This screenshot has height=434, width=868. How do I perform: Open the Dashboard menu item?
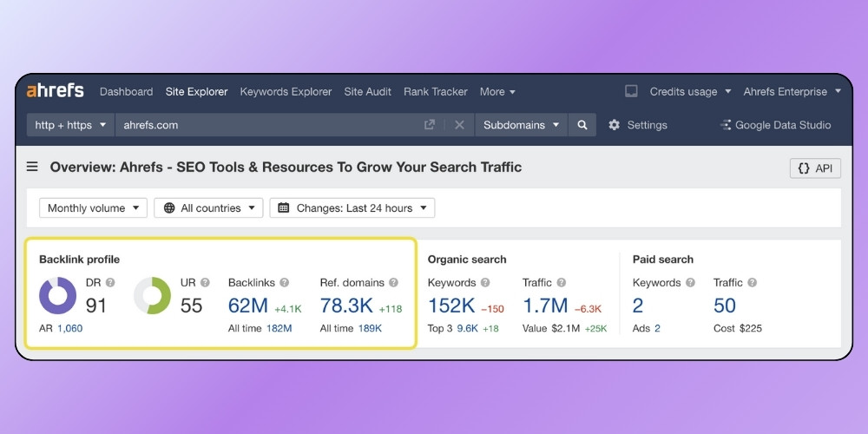126,92
